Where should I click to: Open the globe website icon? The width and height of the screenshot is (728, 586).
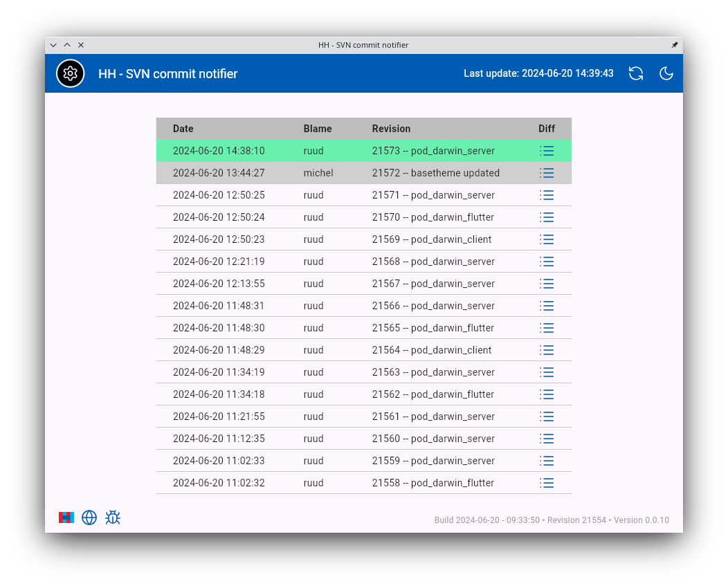[89, 517]
